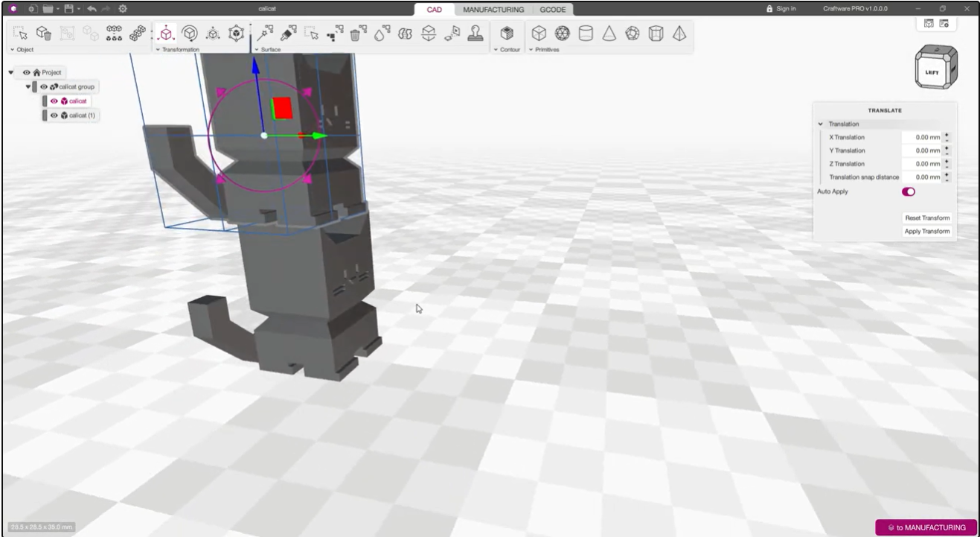The width and height of the screenshot is (980, 537).
Task: Select the Translate transformation tool
Action: tap(167, 34)
